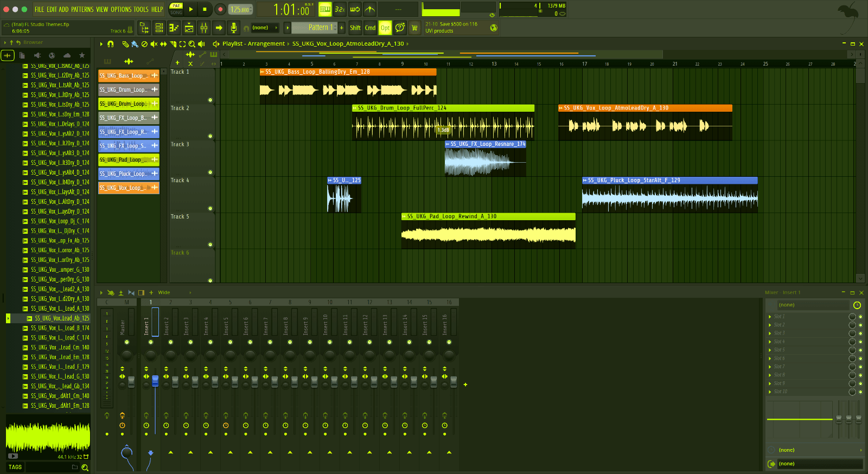This screenshot has height=474, width=868.
Task: Open the OPTIONS menu
Action: point(121,9)
